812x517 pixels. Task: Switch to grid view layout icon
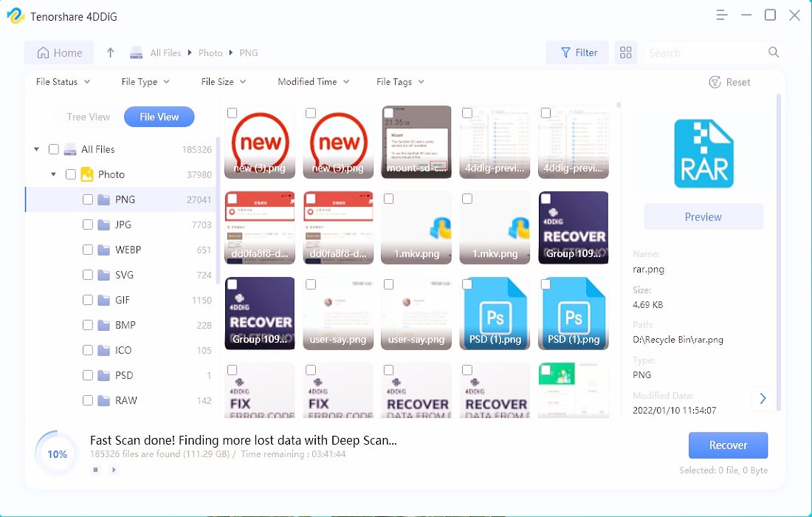[x=626, y=52]
